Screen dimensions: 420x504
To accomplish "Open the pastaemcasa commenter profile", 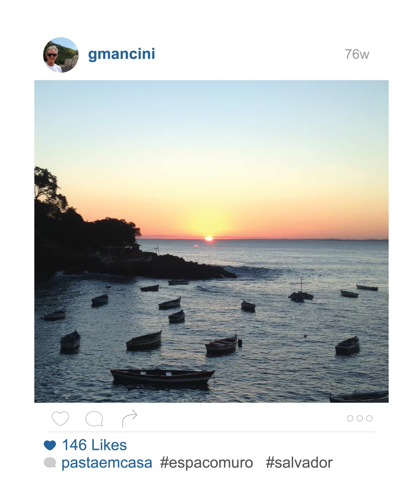I will click(107, 463).
